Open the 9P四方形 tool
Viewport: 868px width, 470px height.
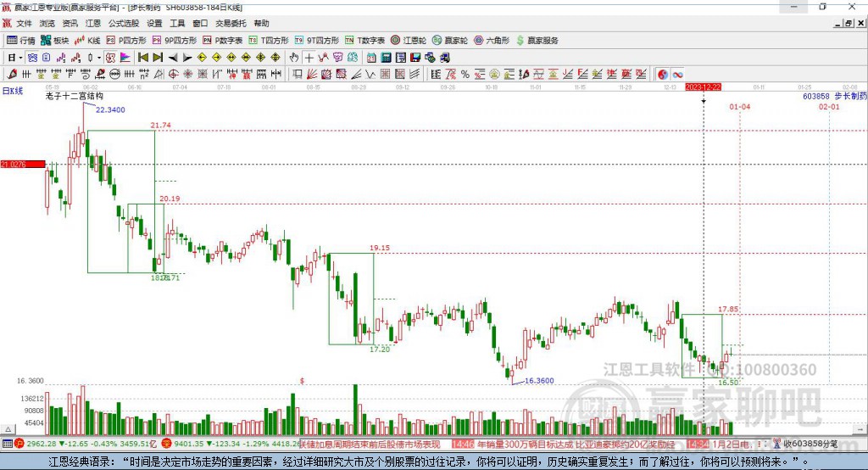(175, 41)
